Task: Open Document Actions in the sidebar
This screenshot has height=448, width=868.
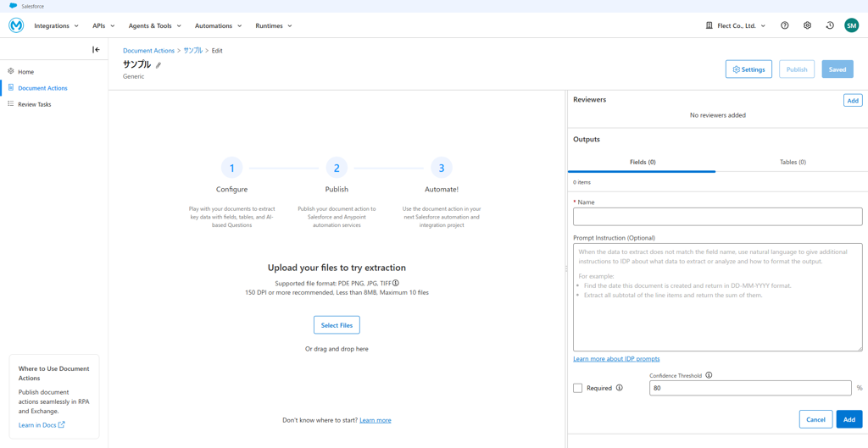Action: point(42,88)
